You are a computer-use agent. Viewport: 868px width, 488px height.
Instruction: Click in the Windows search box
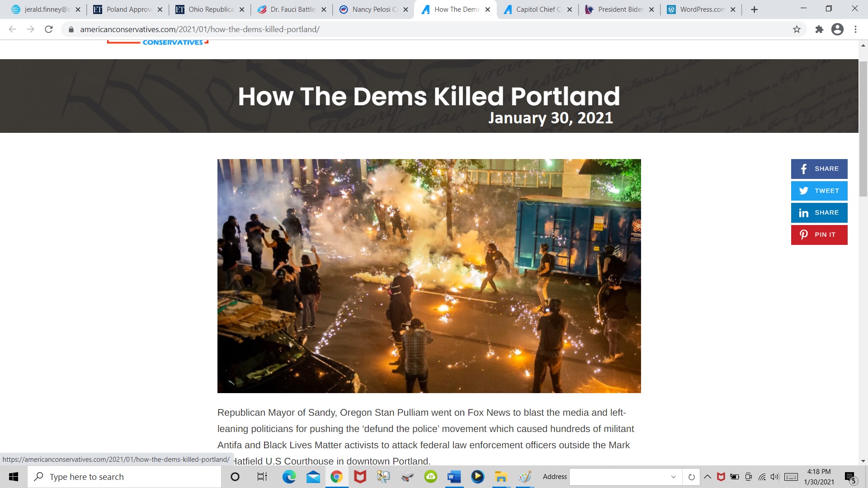coord(124,477)
